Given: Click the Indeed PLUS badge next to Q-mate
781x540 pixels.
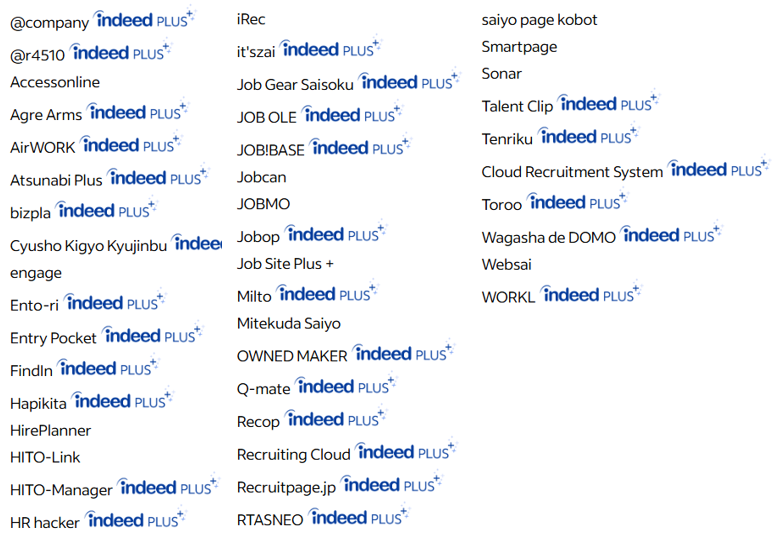Looking at the screenshot, I should point(346,386).
